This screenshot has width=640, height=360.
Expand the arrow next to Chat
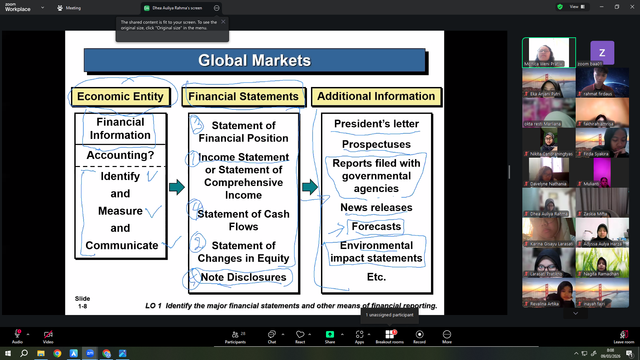point(283,334)
